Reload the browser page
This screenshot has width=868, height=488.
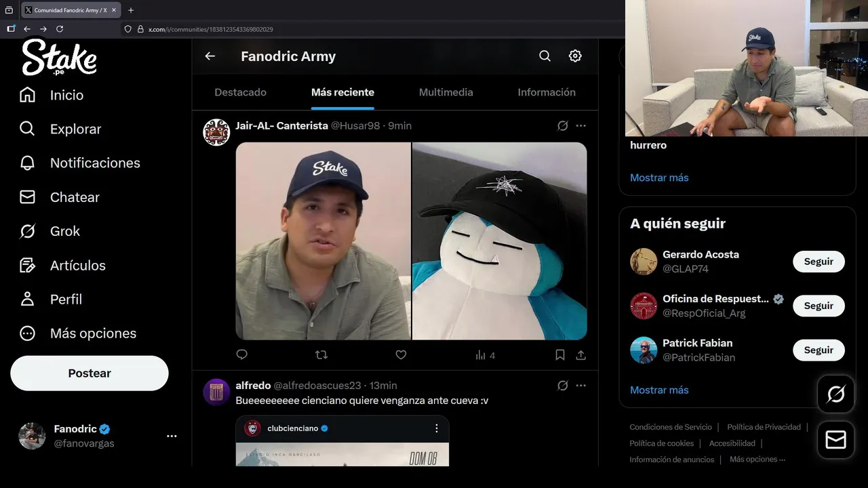[x=60, y=29]
